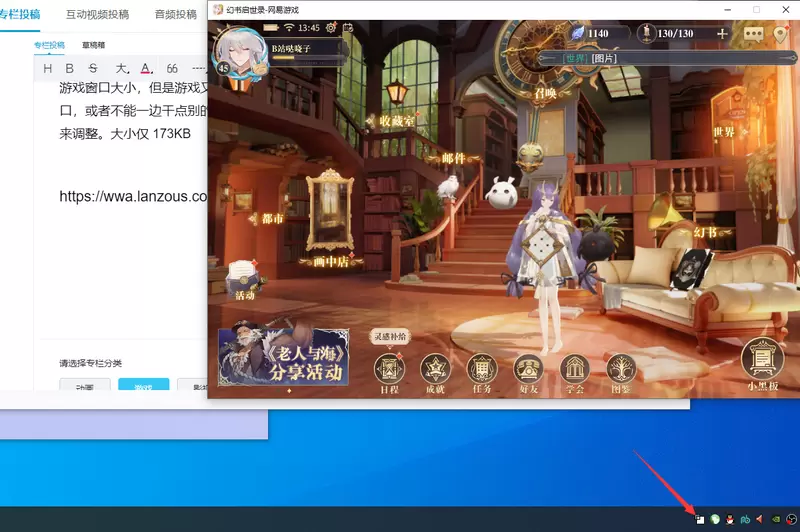Switch to 音频投稿 tab
The height and width of the screenshot is (532, 800).
[x=176, y=14]
